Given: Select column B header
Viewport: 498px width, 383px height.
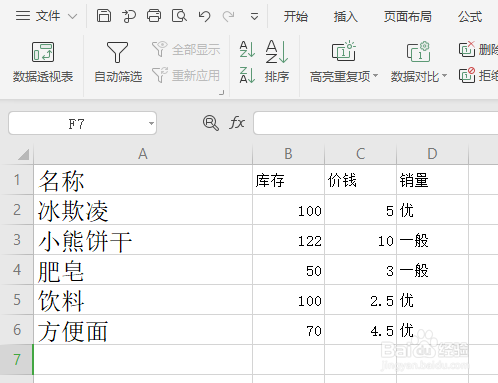Looking at the screenshot, I should click(288, 154).
